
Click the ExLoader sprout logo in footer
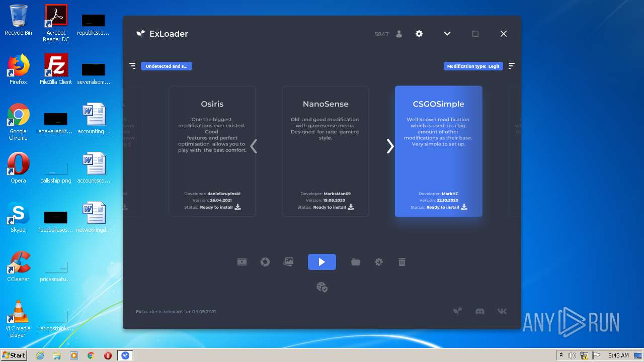pyautogui.click(x=457, y=311)
